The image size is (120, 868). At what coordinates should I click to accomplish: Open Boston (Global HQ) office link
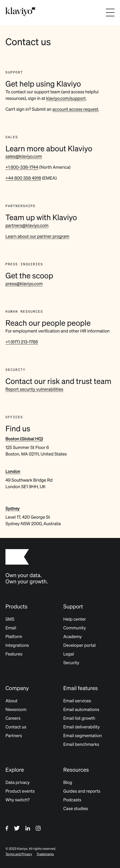(24, 439)
